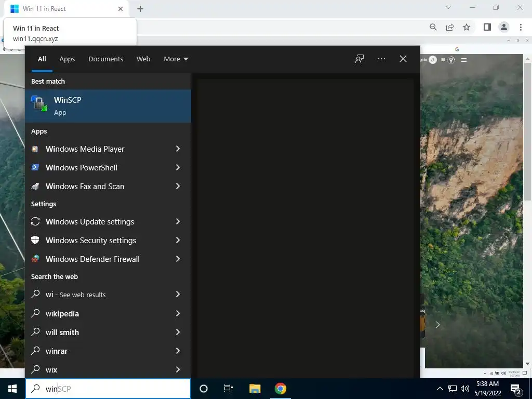This screenshot has height=399, width=532.
Task: Expand Windows PowerShell result arrow
Action: pos(178,167)
